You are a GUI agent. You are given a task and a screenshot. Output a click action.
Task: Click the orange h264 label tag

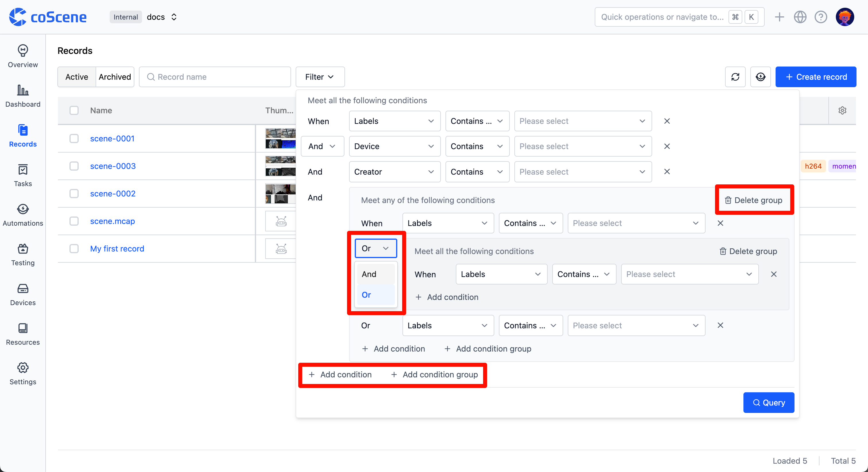click(x=813, y=166)
